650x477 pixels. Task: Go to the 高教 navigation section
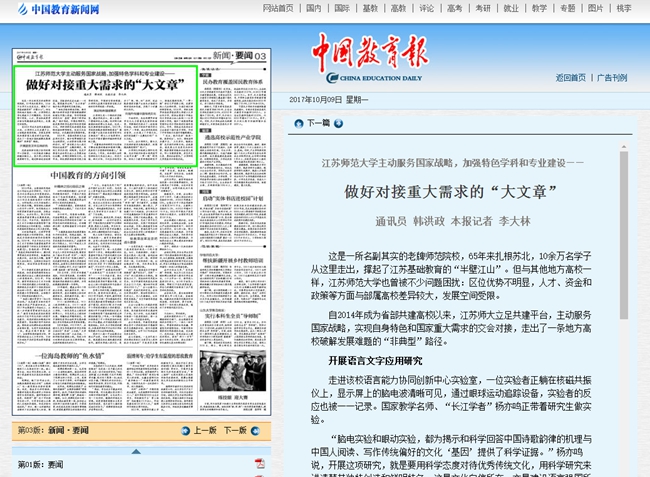click(398, 8)
